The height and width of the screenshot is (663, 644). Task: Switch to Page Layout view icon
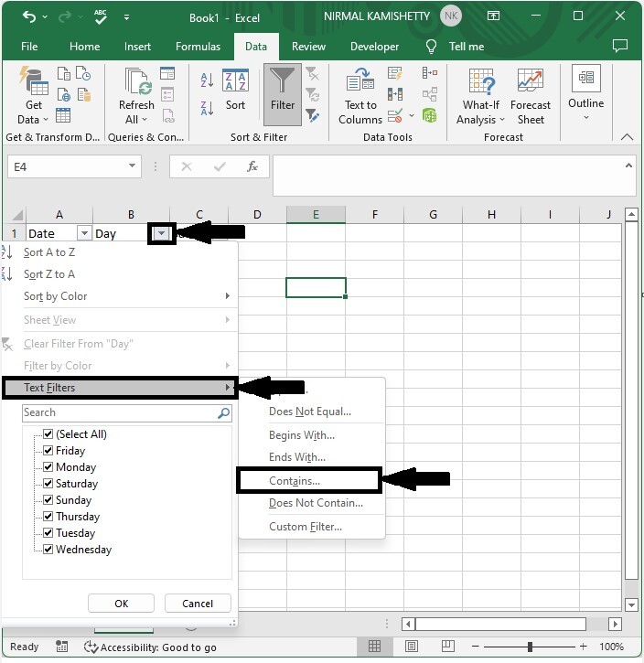pos(412,647)
